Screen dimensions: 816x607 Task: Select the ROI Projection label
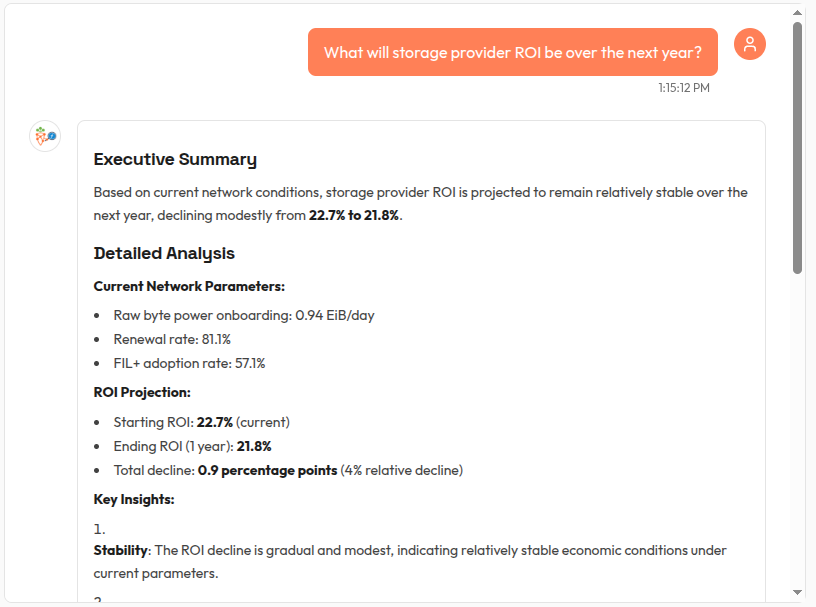pyautogui.click(x=142, y=392)
